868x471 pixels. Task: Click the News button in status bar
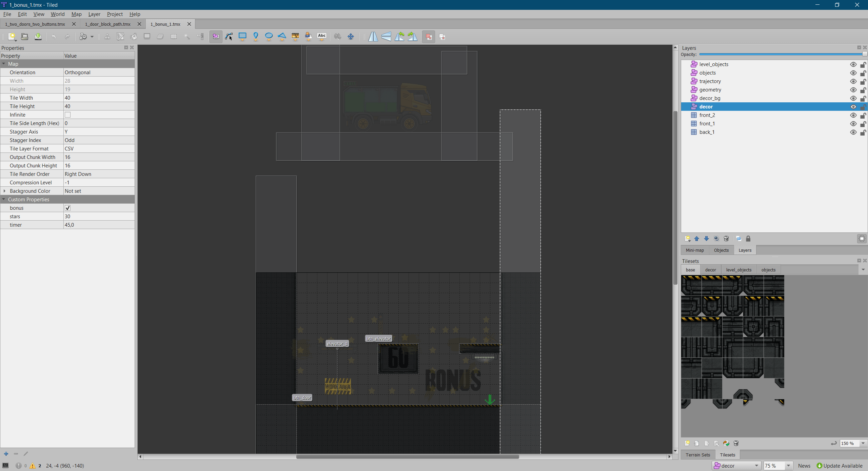(804, 466)
